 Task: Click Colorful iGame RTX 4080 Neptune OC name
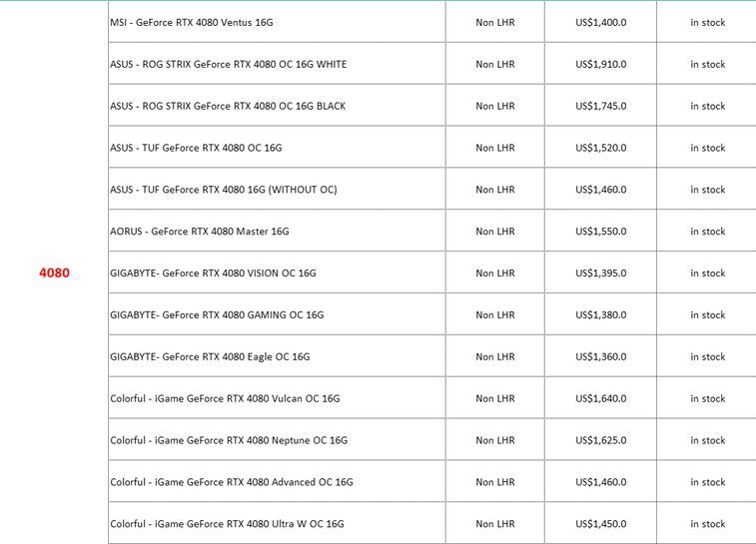click(x=229, y=440)
